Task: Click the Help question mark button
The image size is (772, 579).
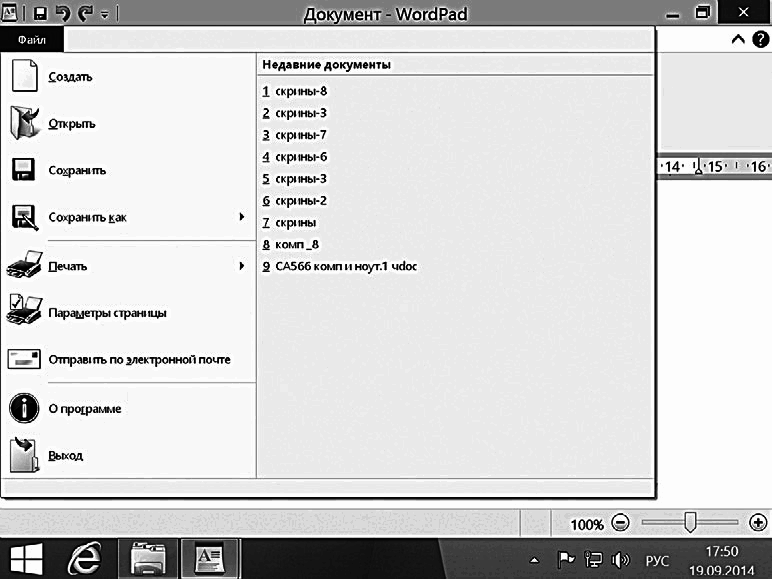Action: pyautogui.click(x=760, y=39)
